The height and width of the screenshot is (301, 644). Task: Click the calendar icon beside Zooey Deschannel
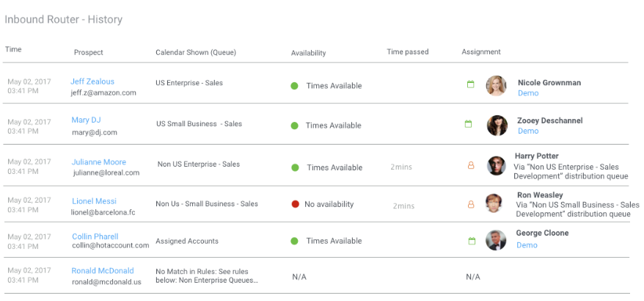(468, 124)
